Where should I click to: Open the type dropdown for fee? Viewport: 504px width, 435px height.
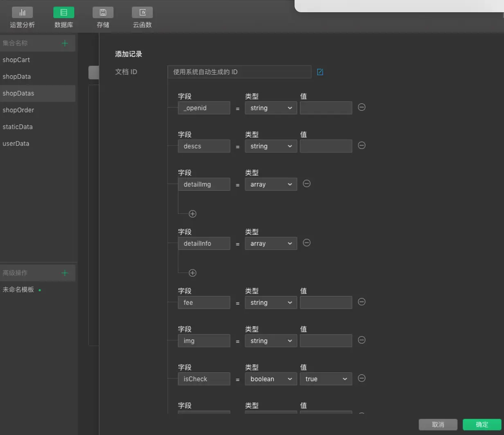271,303
